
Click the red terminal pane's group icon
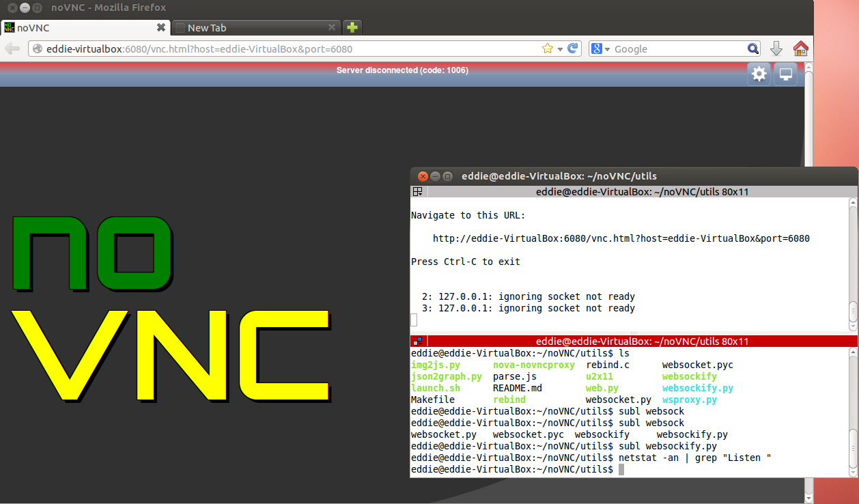coord(417,341)
